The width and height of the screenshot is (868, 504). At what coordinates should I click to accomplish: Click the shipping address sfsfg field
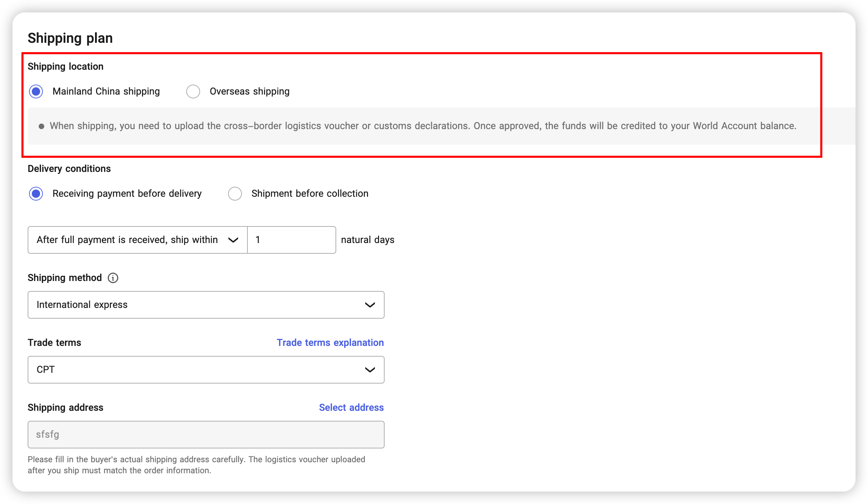click(x=206, y=434)
